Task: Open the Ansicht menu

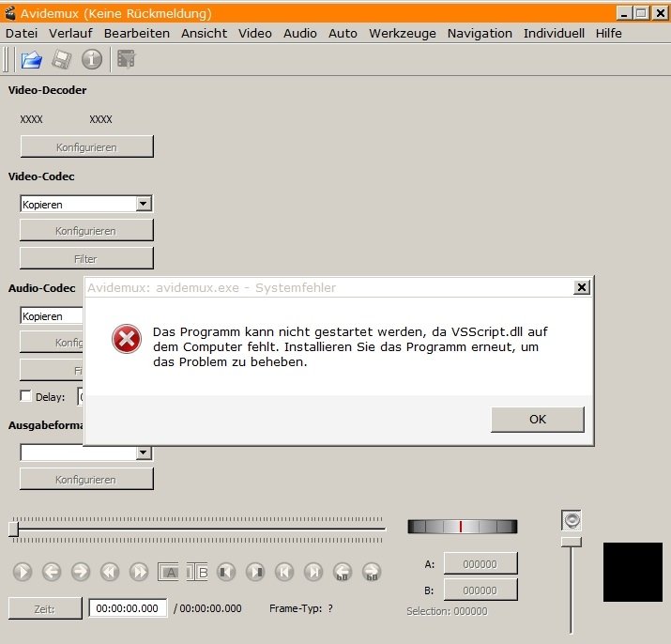Action: coord(205,34)
